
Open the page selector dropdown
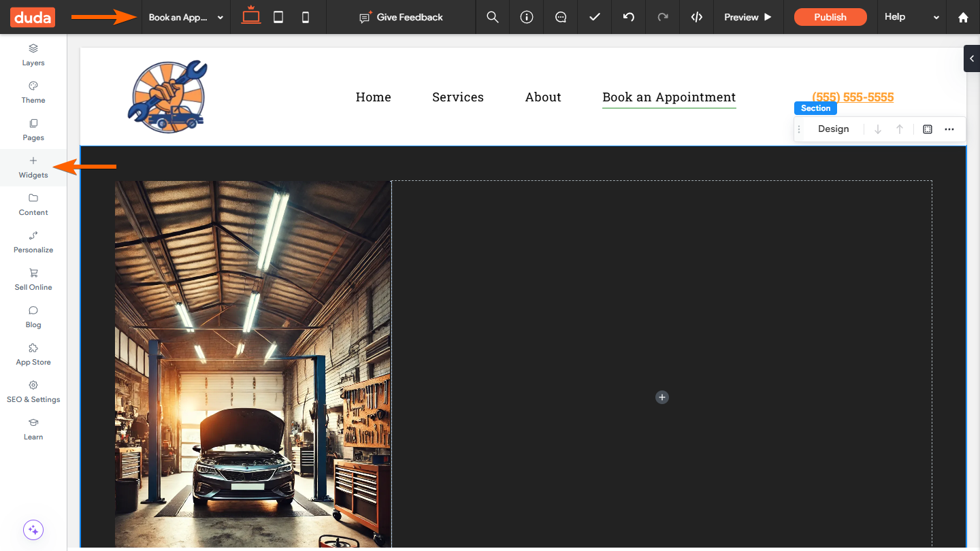186,17
